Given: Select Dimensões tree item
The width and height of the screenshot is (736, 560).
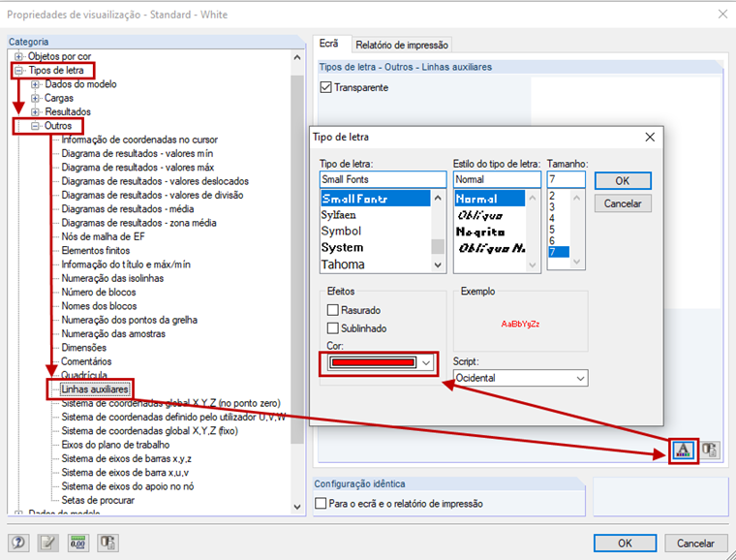Looking at the screenshot, I should point(84,348).
